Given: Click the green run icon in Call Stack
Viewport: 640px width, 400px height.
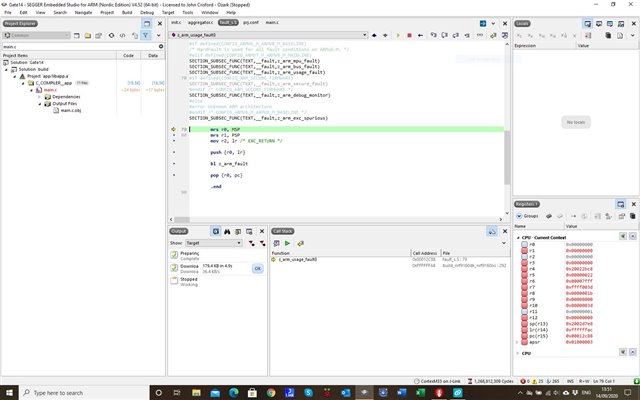Looking at the screenshot, I should point(287,244).
